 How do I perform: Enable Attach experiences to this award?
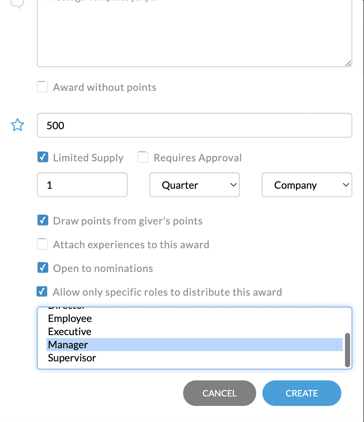(42, 244)
